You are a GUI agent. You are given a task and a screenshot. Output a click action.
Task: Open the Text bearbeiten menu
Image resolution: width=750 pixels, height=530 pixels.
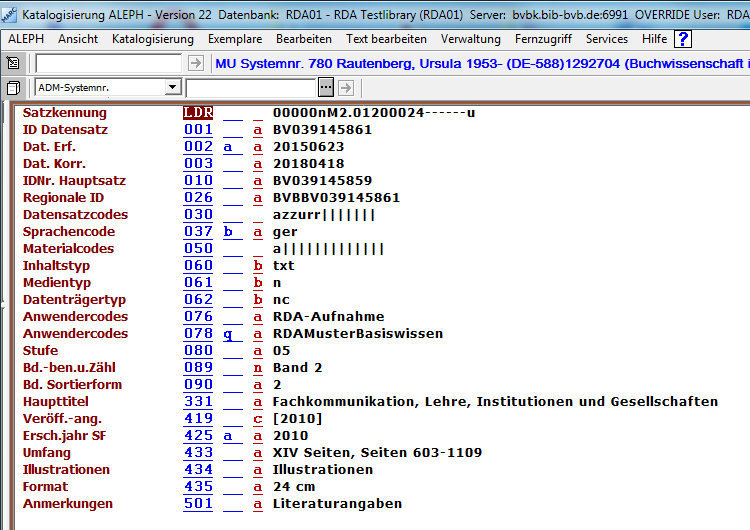(x=386, y=39)
